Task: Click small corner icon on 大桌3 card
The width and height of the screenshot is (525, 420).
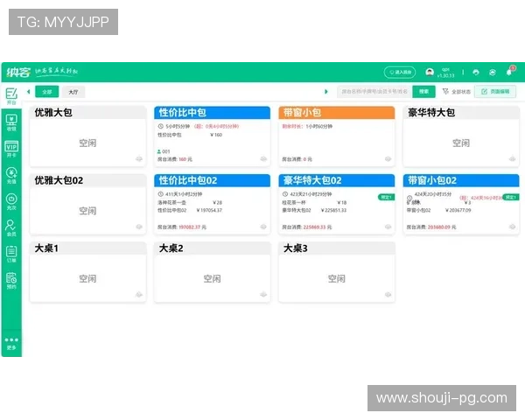Action: click(388, 294)
